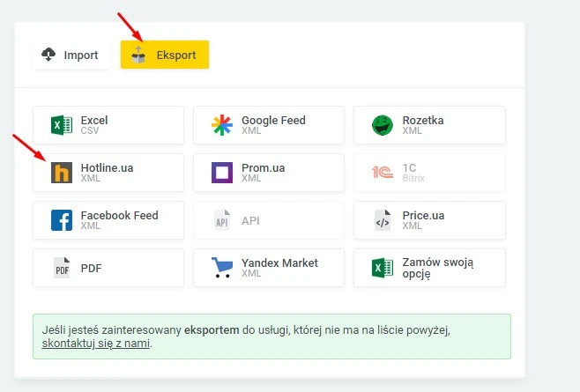Click the orange Hotline.ua h icon
Viewport: 580px width, 392px height.
62,173
